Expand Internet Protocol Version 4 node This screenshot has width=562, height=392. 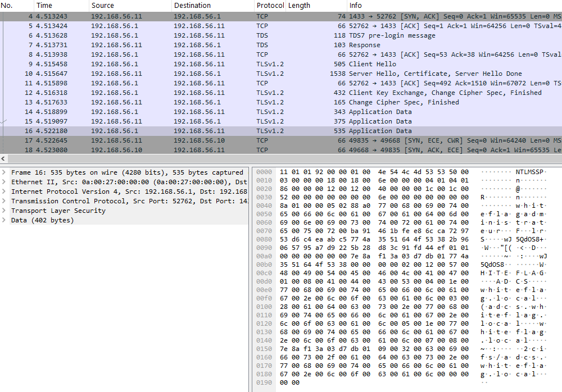pyautogui.click(x=4, y=192)
